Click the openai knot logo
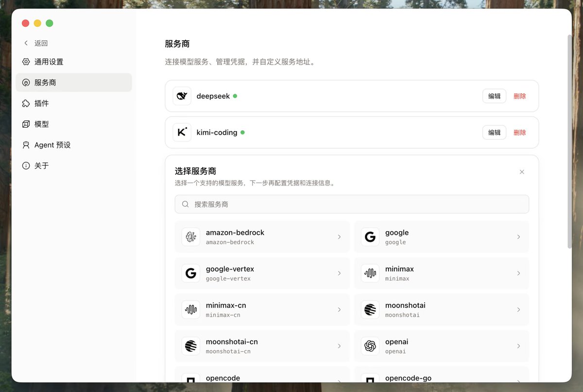The image size is (583, 392). pos(370,346)
